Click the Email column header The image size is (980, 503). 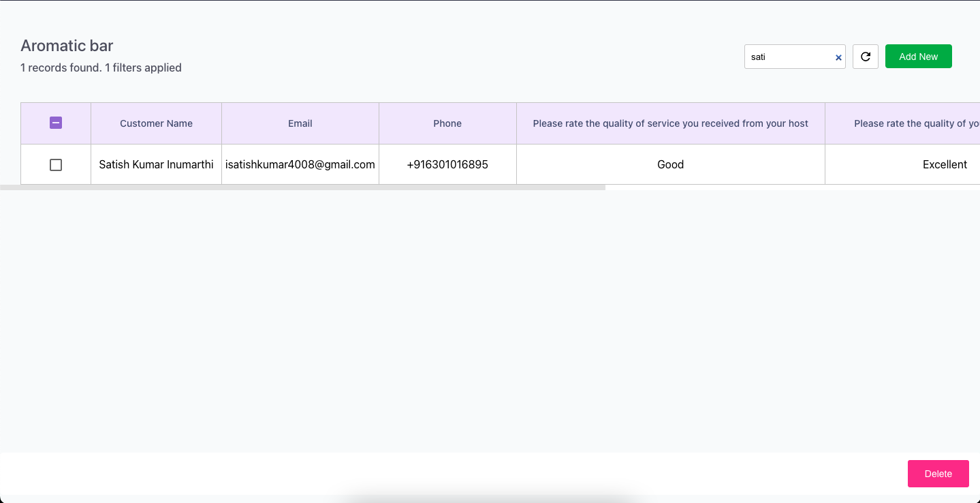tap(300, 123)
